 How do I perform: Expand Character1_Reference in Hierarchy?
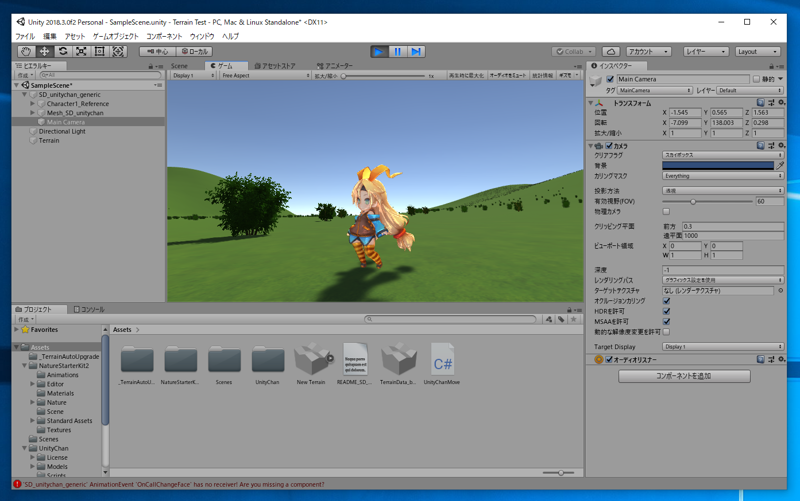tap(33, 104)
